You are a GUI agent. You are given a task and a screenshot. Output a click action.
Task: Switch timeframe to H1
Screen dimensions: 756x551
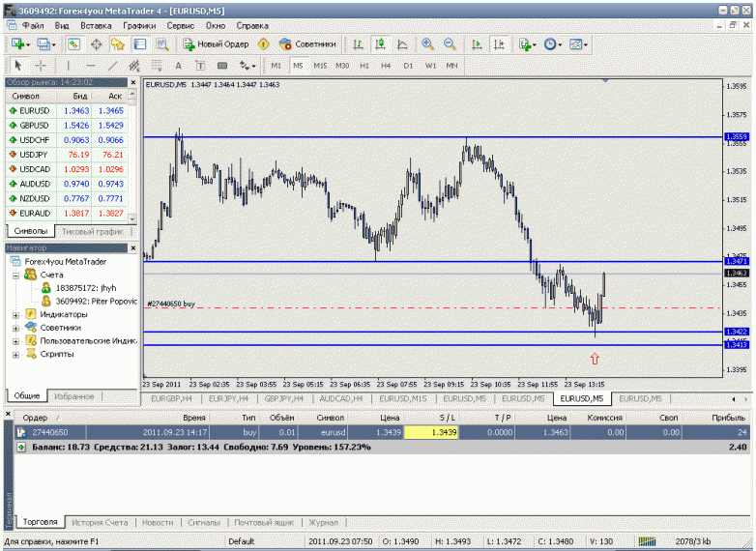click(x=364, y=66)
